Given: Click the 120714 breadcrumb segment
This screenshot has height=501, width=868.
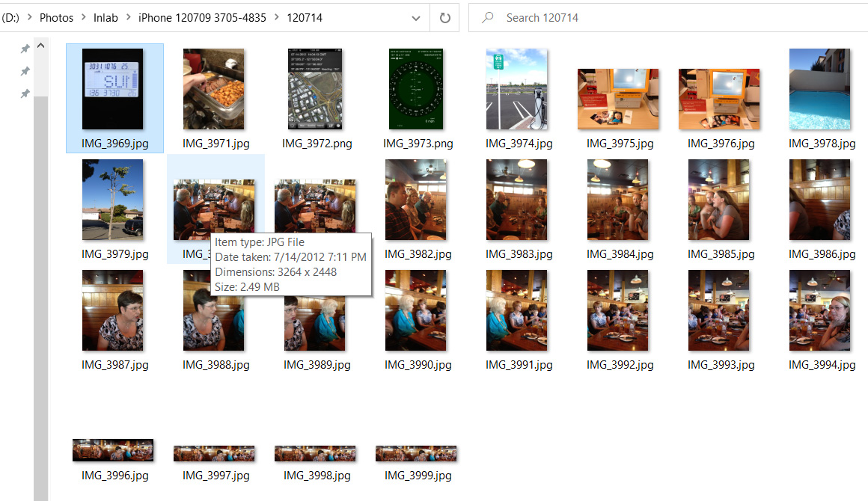Looking at the screenshot, I should pos(305,18).
